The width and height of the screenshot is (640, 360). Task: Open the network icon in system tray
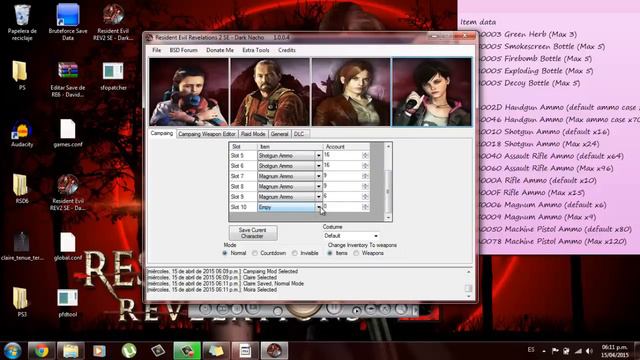[x=578, y=351]
